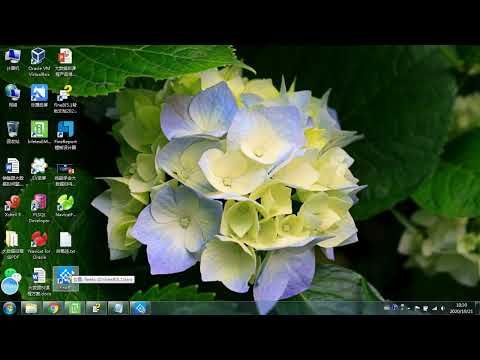
Task: Launch Navicat for Oracle shortcut
Action: point(39,245)
